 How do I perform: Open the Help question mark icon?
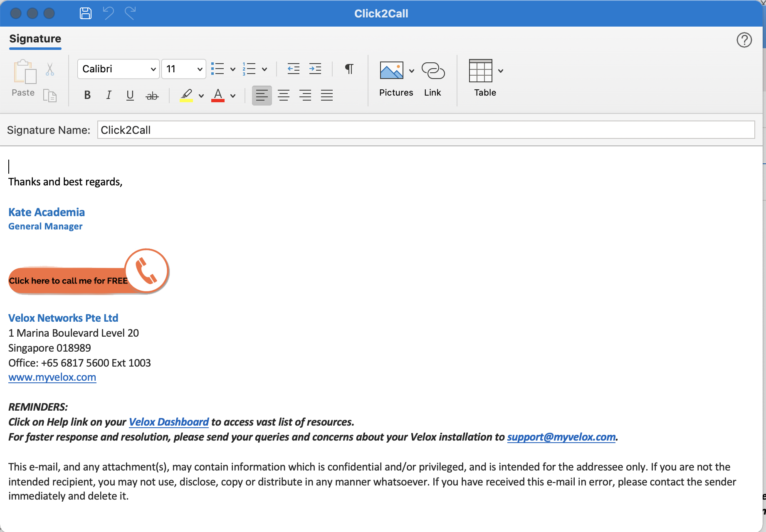click(744, 40)
